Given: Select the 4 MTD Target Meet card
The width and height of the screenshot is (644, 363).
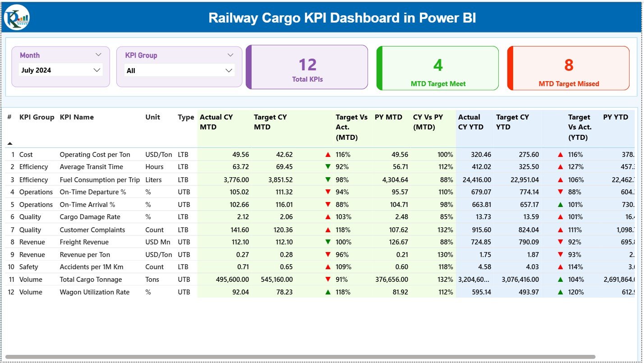Looking at the screenshot, I should (x=437, y=68).
